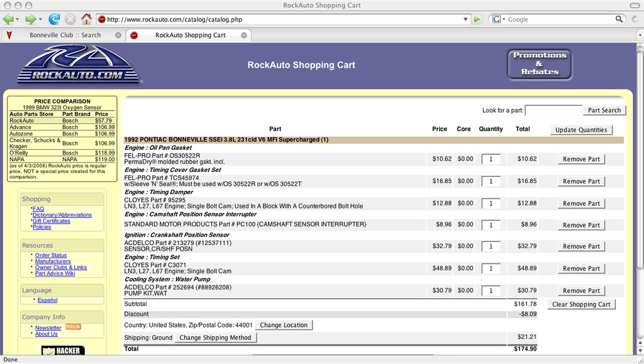Open Order Status link
The width and height of the screenshot is (644, 364).
[51, 255]
